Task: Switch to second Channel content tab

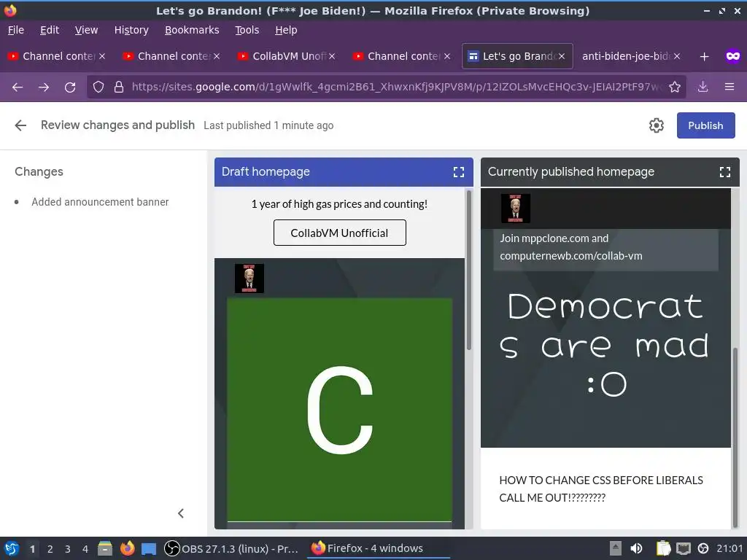Action: (172, 56)
